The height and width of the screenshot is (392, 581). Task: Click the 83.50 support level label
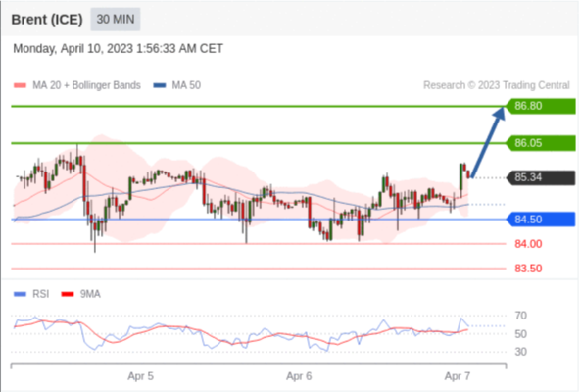528,269
